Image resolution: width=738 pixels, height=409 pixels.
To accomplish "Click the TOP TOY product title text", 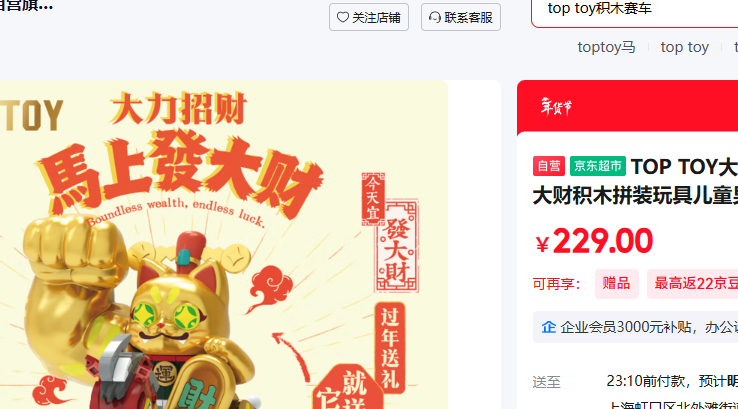I will point(635,181).
